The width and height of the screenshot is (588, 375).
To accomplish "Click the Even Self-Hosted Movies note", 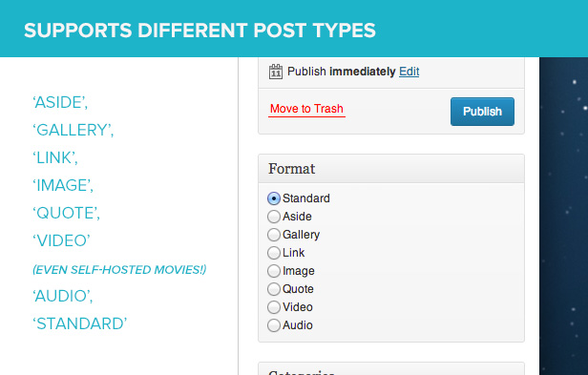I will click(119, 270).
